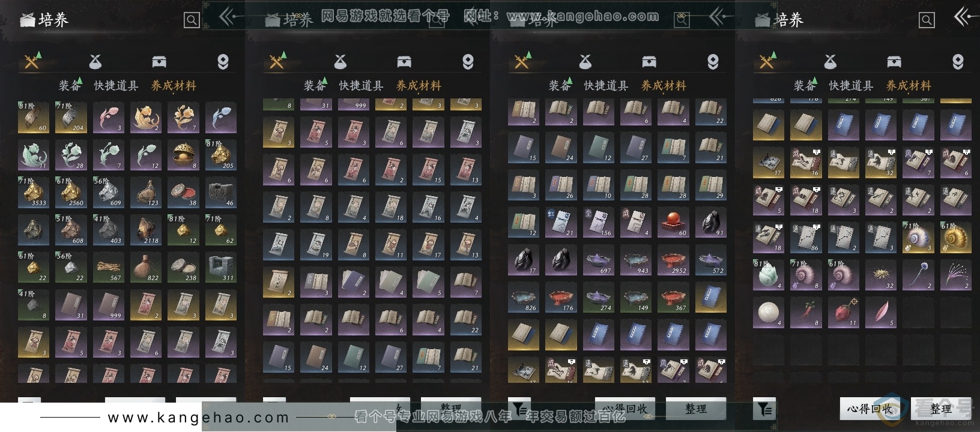
Task: Select the 通 manual with count 86
Action: [806, 237]
